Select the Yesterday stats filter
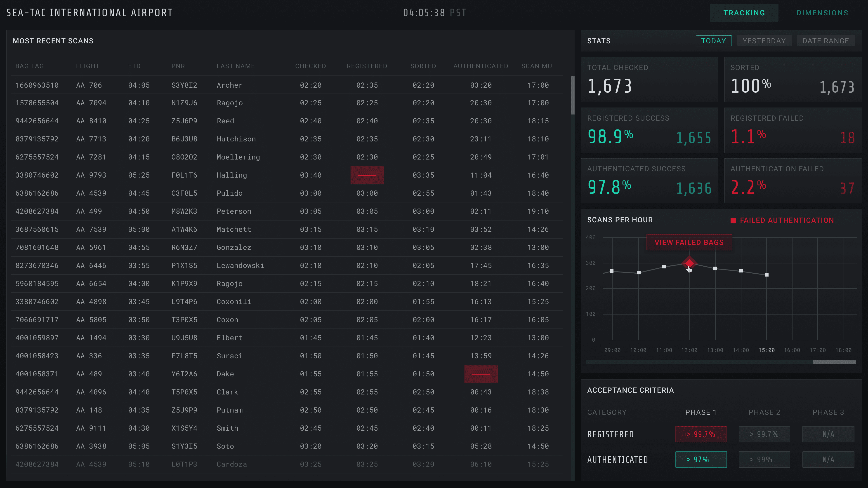The width and height of the screenshot is (868, 488). [x=764, y=41]
